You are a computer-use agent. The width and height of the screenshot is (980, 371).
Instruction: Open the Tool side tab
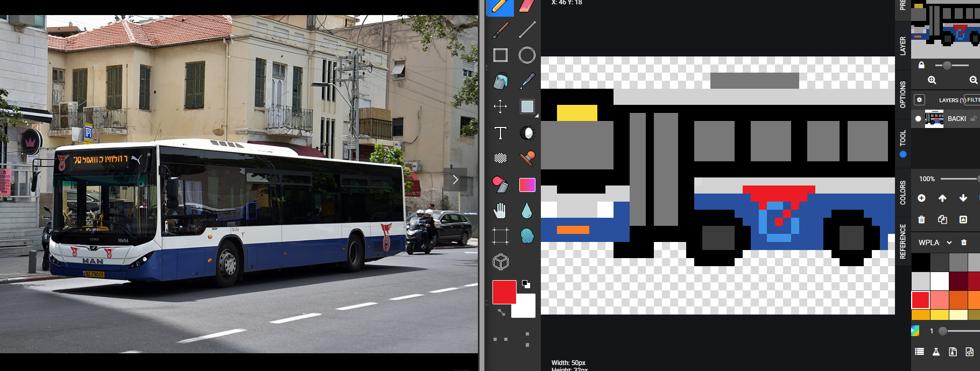click(903, 143)
